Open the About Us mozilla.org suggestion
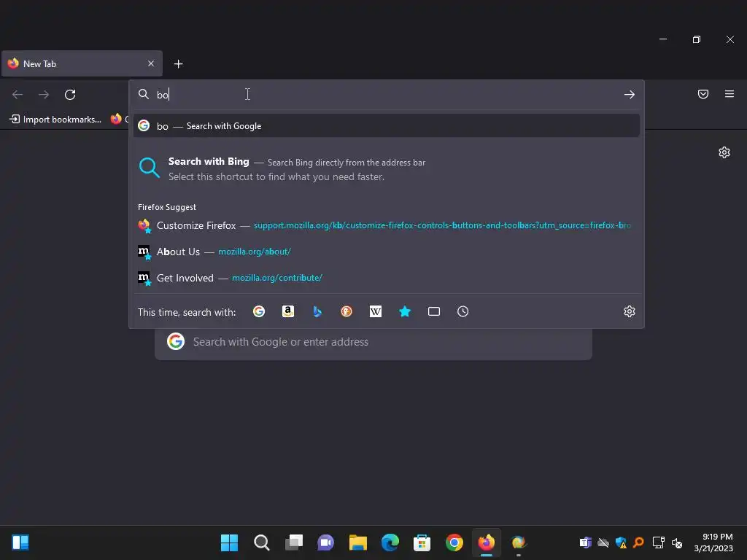The height and width of the screenshot is (560, 747). [x=386, y=252]
